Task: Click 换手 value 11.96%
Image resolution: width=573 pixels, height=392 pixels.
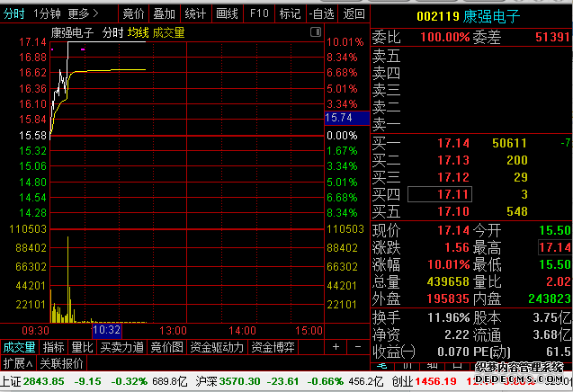Action: click(448, 317)
